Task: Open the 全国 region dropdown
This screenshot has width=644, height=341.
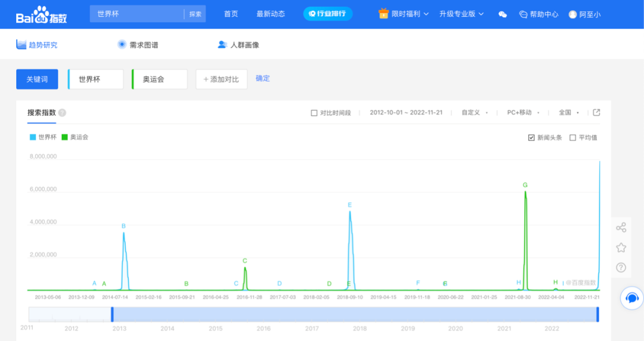Action: click(x=568, y=113)
